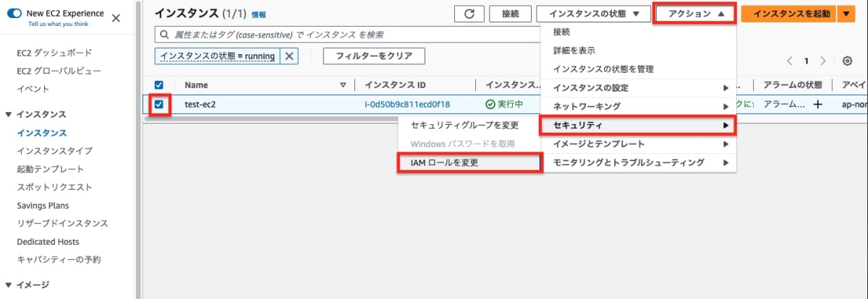Click the sidebar vertical scrollbar
This screenshot has height=299, width=868.
coord(137,149)
